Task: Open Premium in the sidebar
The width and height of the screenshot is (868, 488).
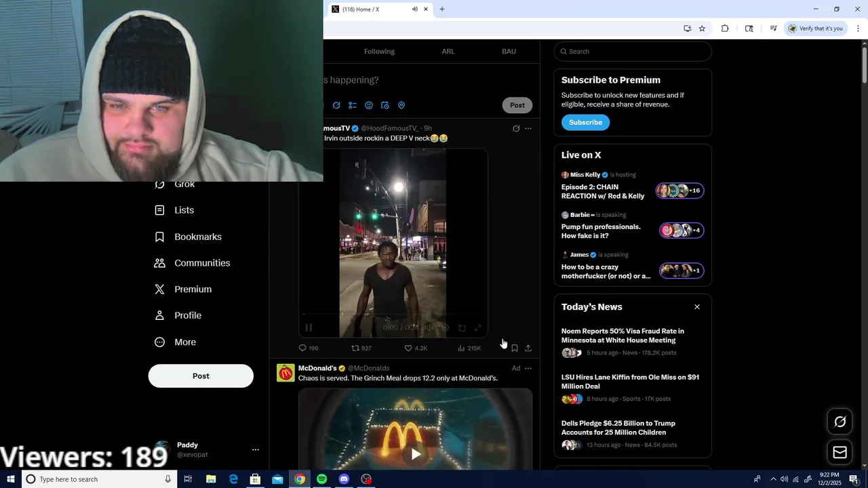Action: click(x=183, y=289)
